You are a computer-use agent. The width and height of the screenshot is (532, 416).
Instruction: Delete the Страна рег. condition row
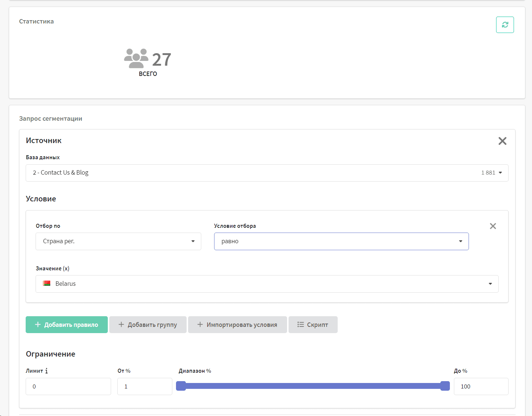493,226
